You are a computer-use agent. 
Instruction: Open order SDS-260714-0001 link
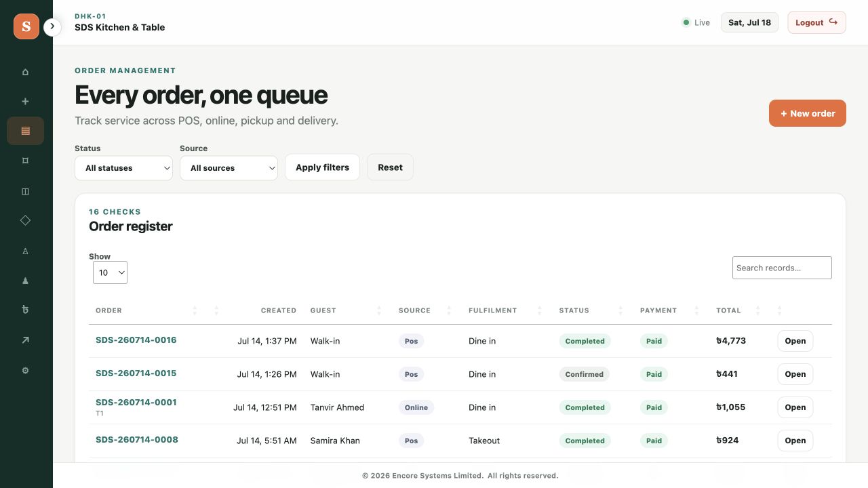point(136,402)
